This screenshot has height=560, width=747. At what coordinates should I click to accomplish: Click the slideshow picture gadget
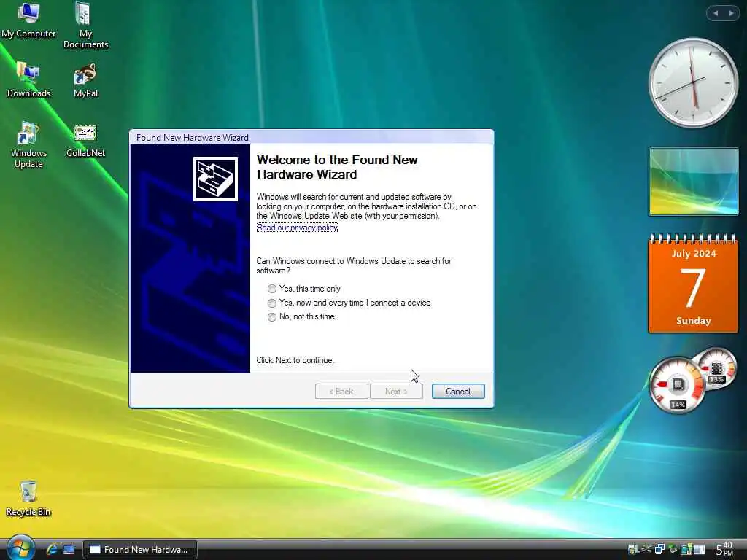click(693, 182)
